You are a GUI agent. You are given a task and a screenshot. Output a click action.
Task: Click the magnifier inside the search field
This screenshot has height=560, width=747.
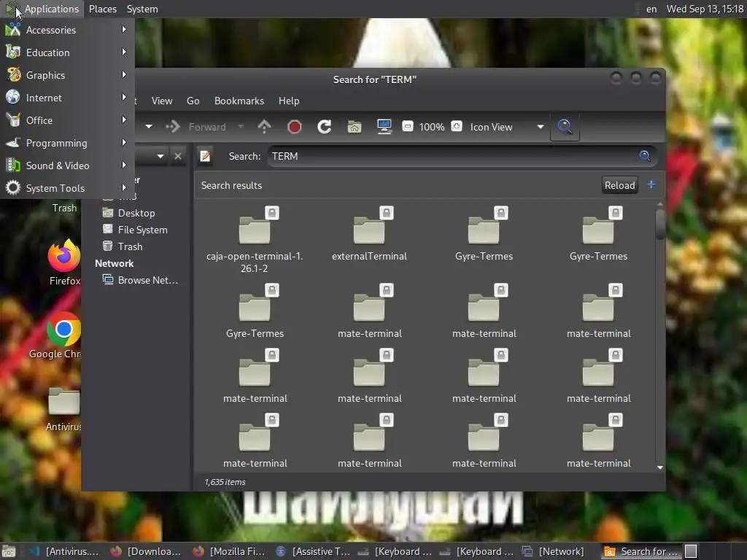[x=645, y=156]
